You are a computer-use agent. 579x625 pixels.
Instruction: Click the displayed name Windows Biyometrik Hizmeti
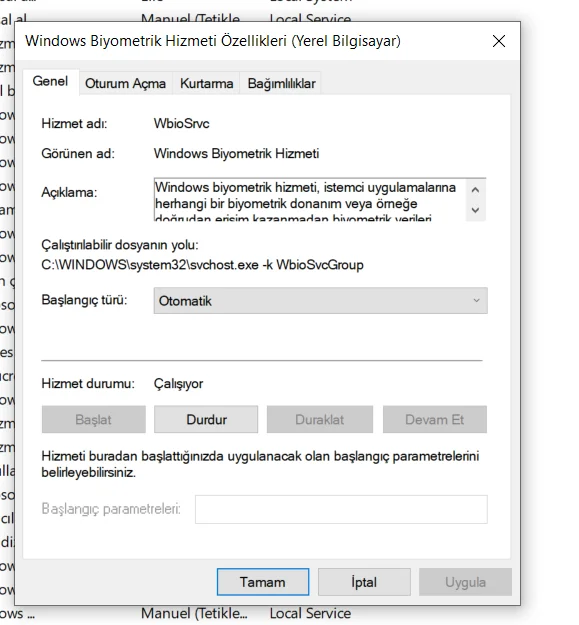[236, 154]
